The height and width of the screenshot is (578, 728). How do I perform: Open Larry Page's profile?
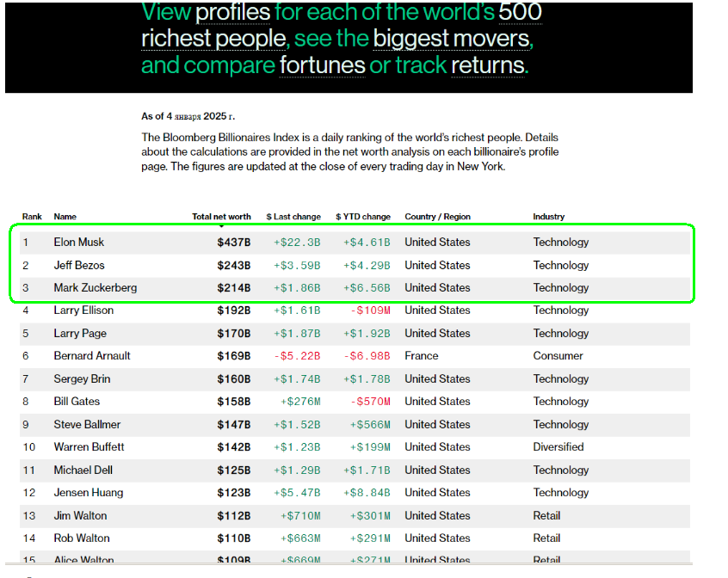coord(80,334)
